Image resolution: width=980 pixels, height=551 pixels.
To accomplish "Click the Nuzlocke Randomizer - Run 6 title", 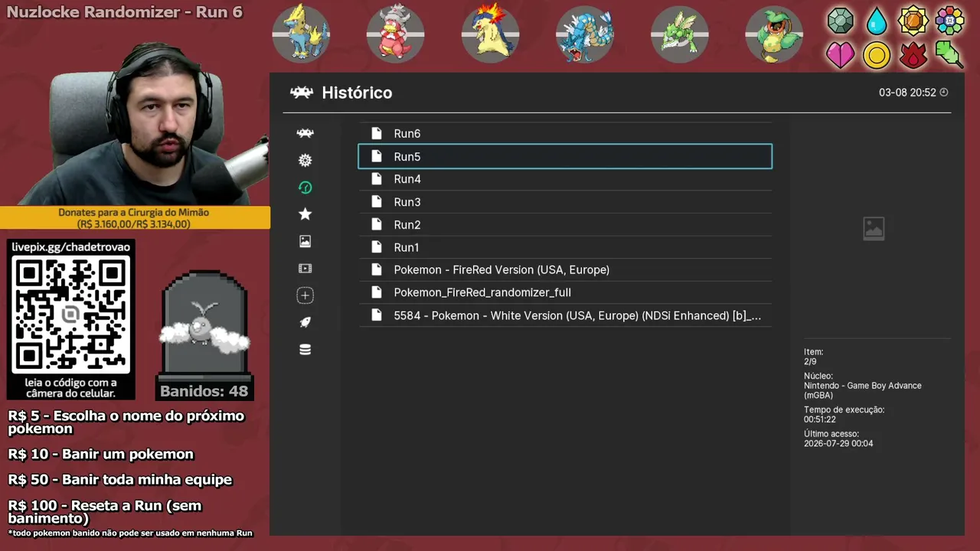I will pos(125,12).
